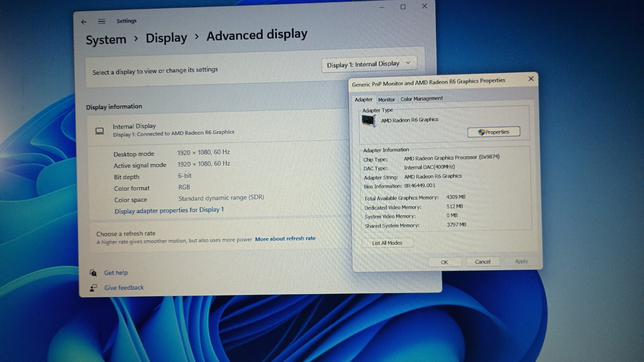Click the Bit depth 6-bit value

click(x=185, y=176)
